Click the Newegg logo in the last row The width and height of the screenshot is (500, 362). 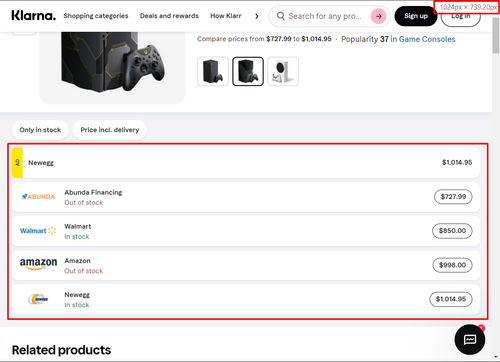tap(38, 299)
